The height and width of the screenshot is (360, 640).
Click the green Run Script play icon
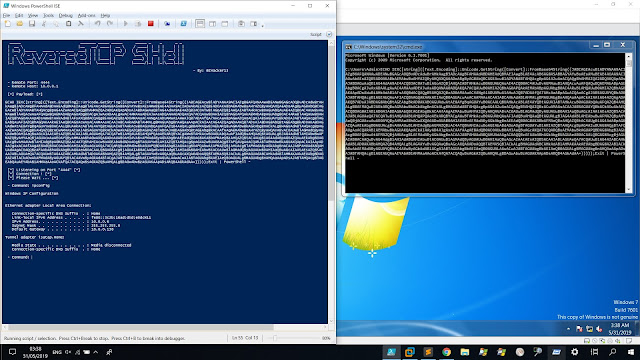pyautogui.click(x=126, y=24)
